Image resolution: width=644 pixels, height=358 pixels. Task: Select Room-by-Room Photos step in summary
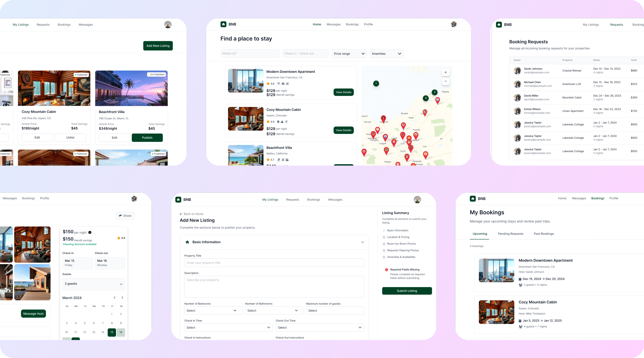coord(401,244)
